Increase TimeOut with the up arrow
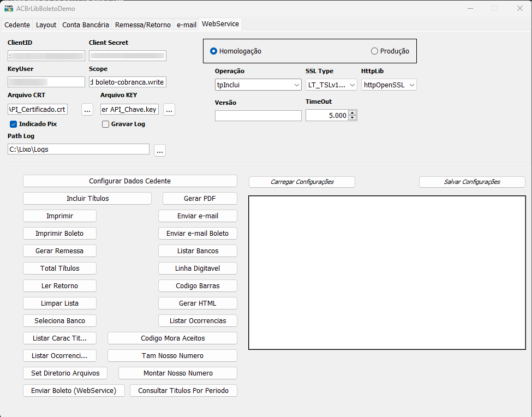Screen dimensions: 532x417 [x=352, y=113]
